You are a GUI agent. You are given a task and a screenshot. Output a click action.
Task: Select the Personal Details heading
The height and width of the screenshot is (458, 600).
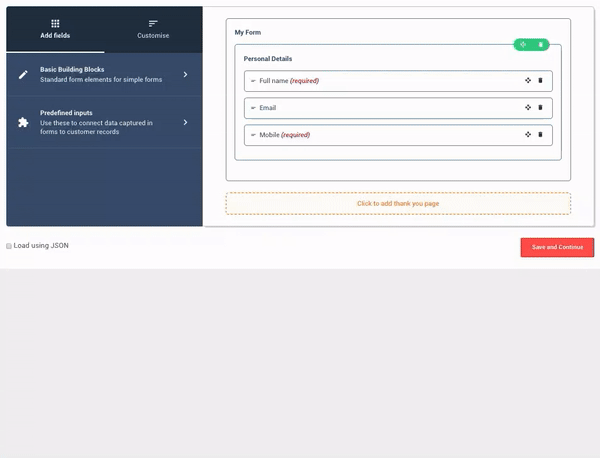coord(268,59)
